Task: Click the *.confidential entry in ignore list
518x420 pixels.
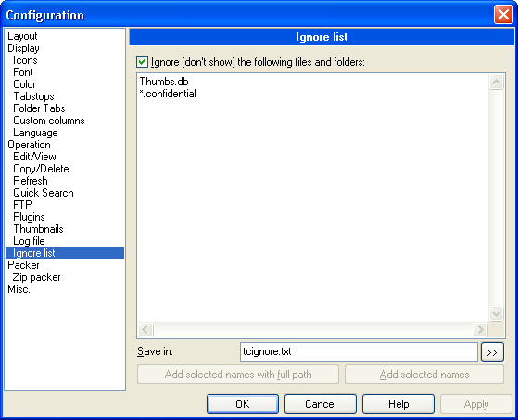Action: 168,94
